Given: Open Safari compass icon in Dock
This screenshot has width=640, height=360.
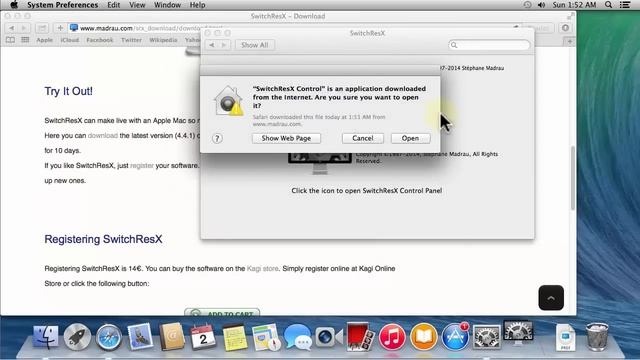Looking at the screenshot, I should pos(109,337).
